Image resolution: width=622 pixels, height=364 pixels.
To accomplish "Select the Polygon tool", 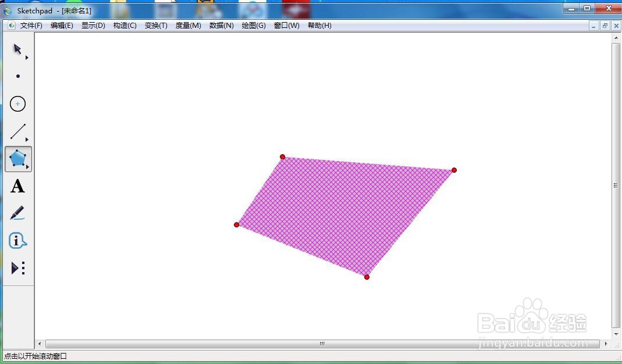I will tap(18, 159).
